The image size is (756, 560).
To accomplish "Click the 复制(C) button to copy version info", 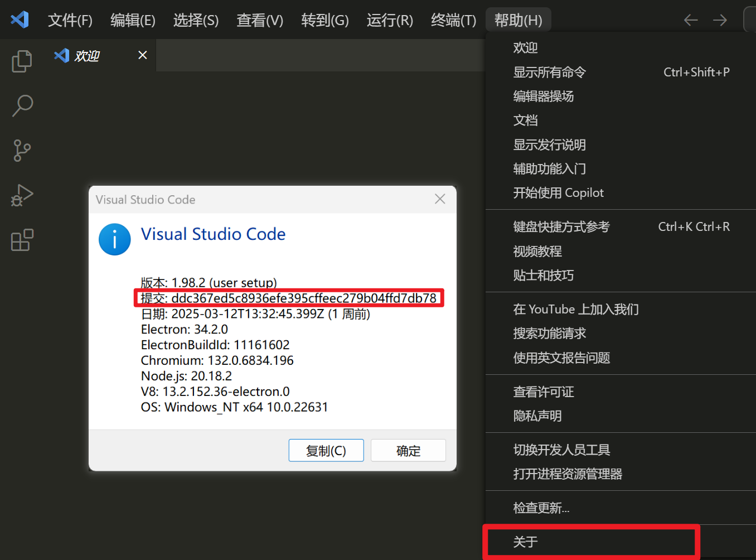I will pyautogui.click(x=326, y=450).
